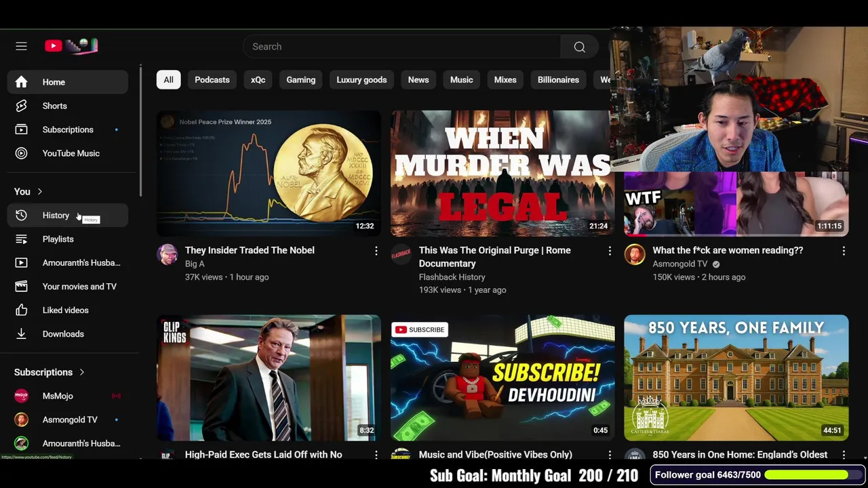Open Downloads in sidebar

[x=68, y=334]
